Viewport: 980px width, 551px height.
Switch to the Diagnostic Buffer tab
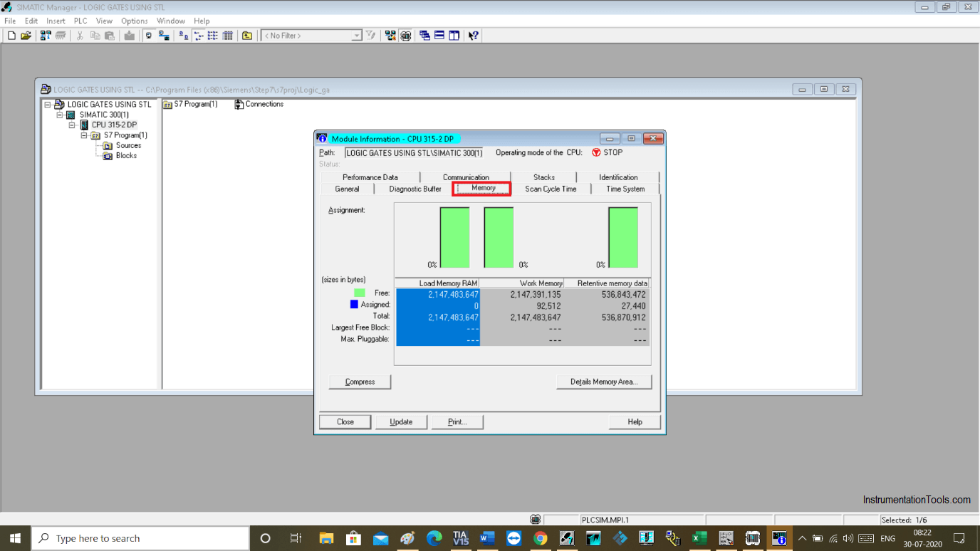pos(415,189)
